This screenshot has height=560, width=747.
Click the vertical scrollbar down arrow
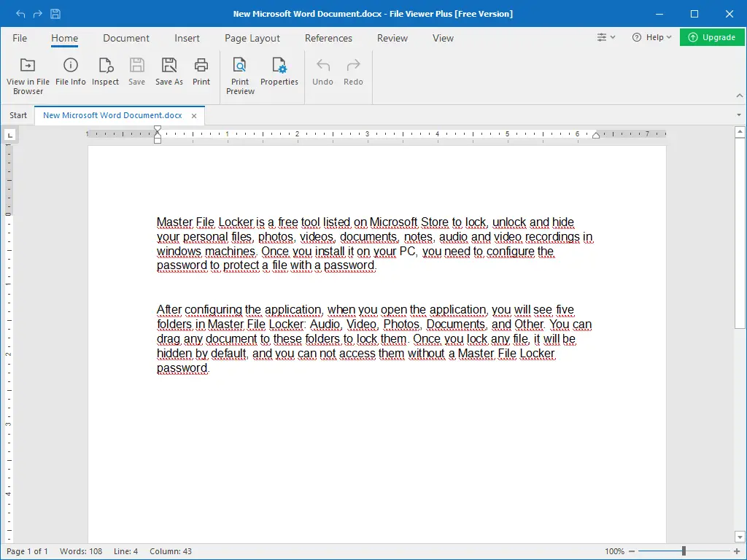(740, 537)
